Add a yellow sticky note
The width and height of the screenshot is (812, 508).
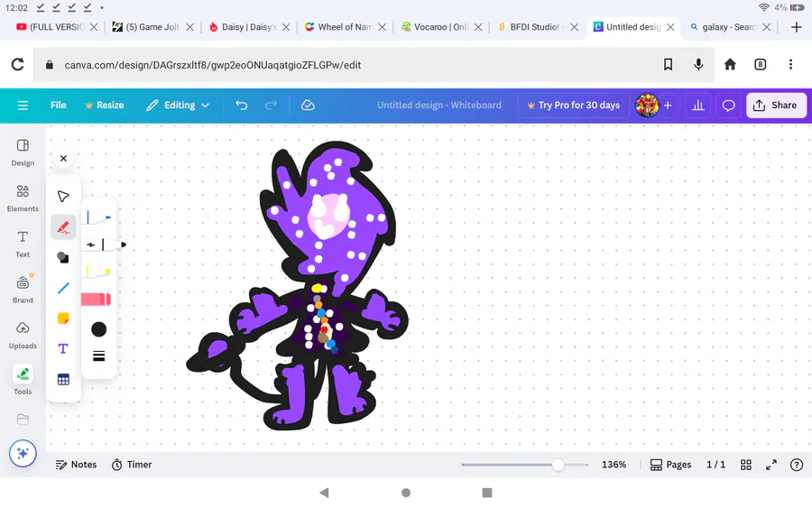coord(63,318)
